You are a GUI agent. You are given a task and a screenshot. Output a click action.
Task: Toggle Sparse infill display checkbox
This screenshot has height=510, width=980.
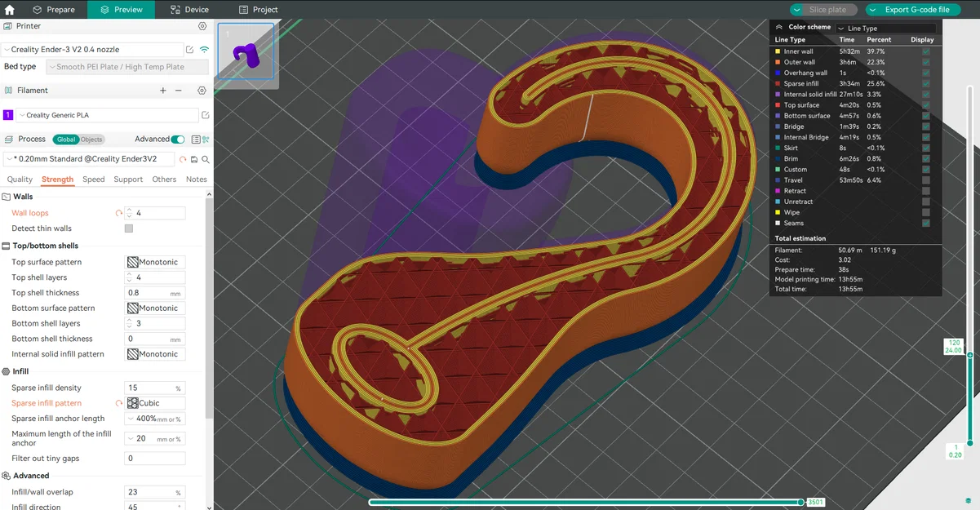coord(925,83)
